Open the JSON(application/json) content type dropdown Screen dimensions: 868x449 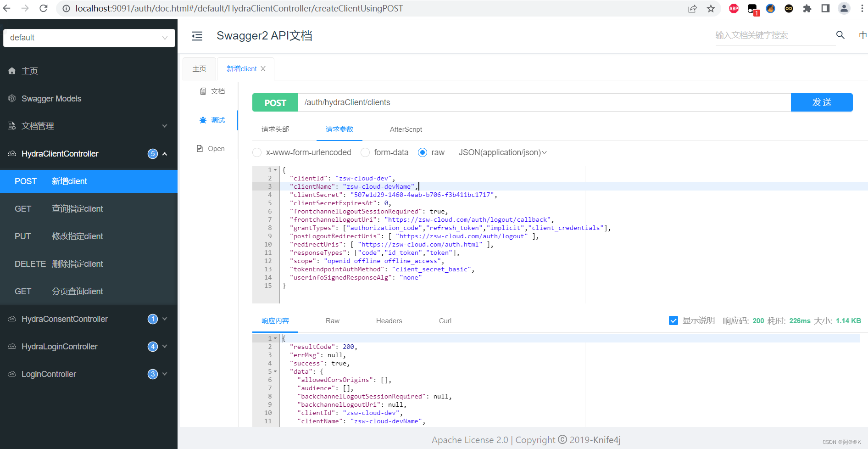click(x=503, y=152)
